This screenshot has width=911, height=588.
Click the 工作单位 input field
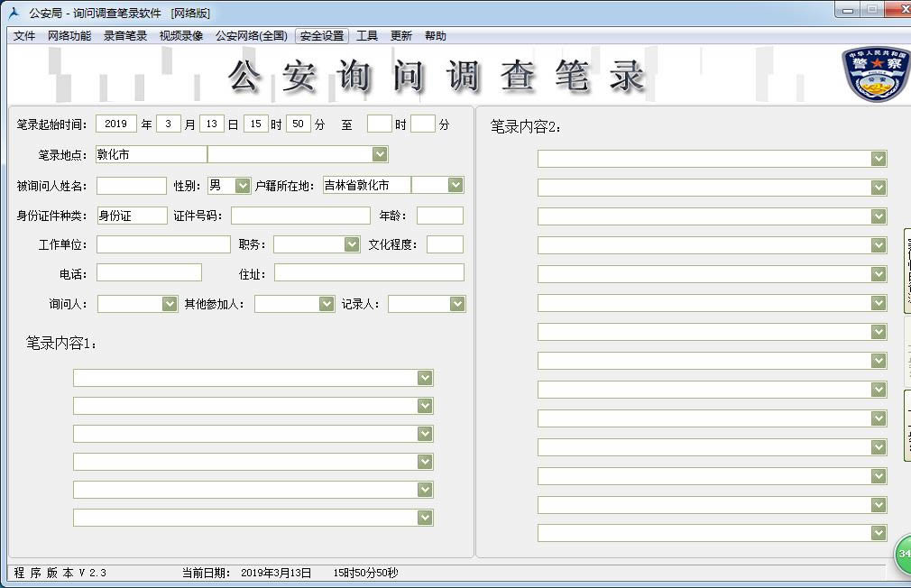click(x=163, y=244)
